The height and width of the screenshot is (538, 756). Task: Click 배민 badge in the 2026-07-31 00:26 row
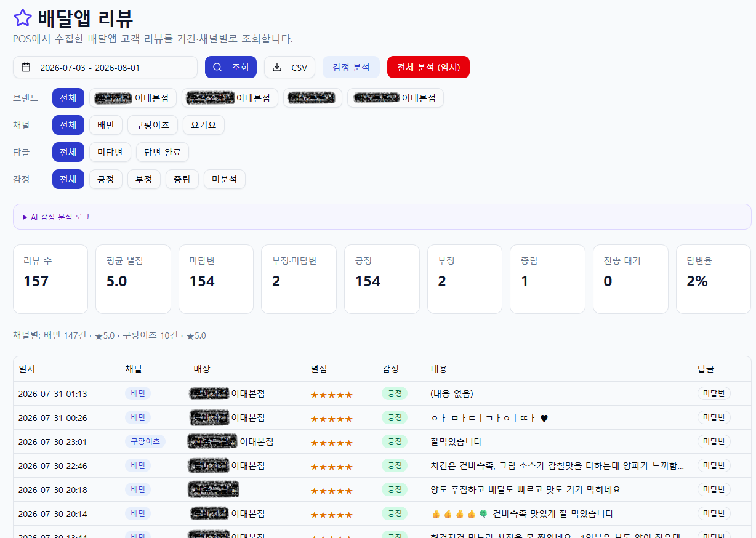[138, 417]
